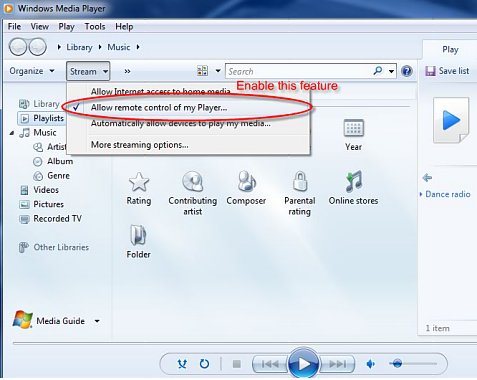
Task: Click the Other Libraries icon
Action: pyautogui.click(x=23, y=247)
